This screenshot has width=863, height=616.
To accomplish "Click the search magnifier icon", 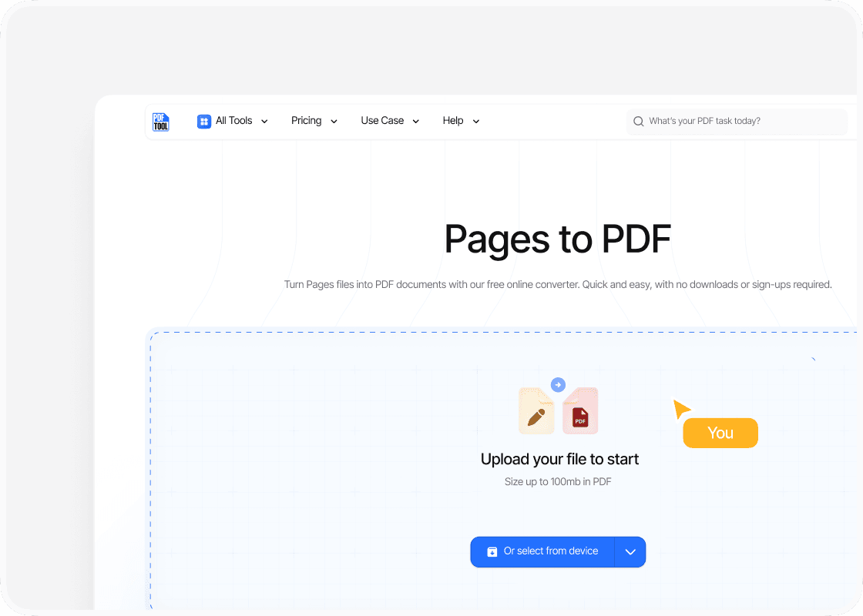I will (x=639, y=122).
